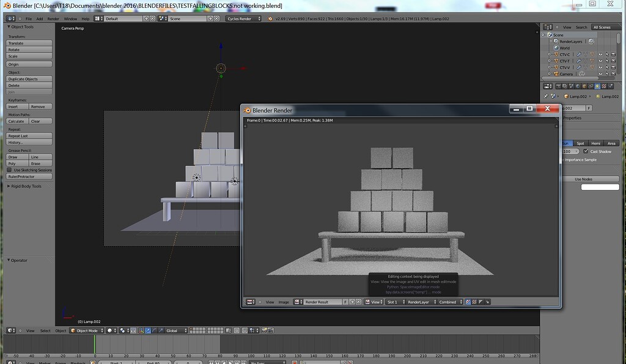This screenshot has height=364, width=626.
Task: Open Combined pass dropdown in render window
Action: point(451,302)
